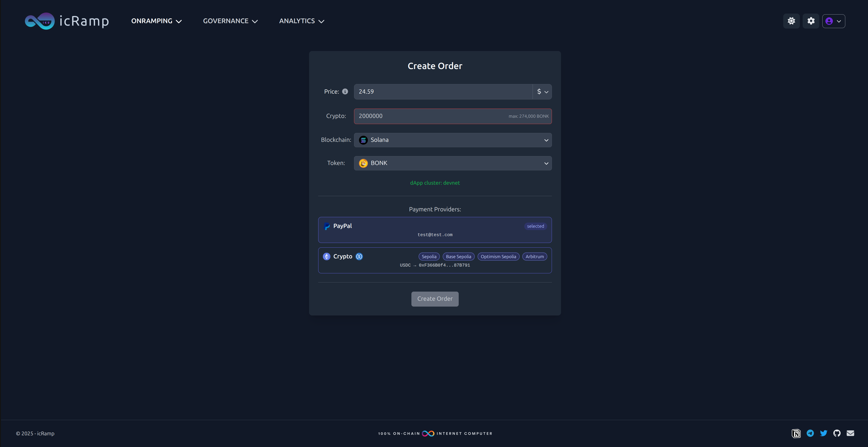The image size is (868, 447).
Task: Click the BONK token emoji icon
Action: point(363,163)
